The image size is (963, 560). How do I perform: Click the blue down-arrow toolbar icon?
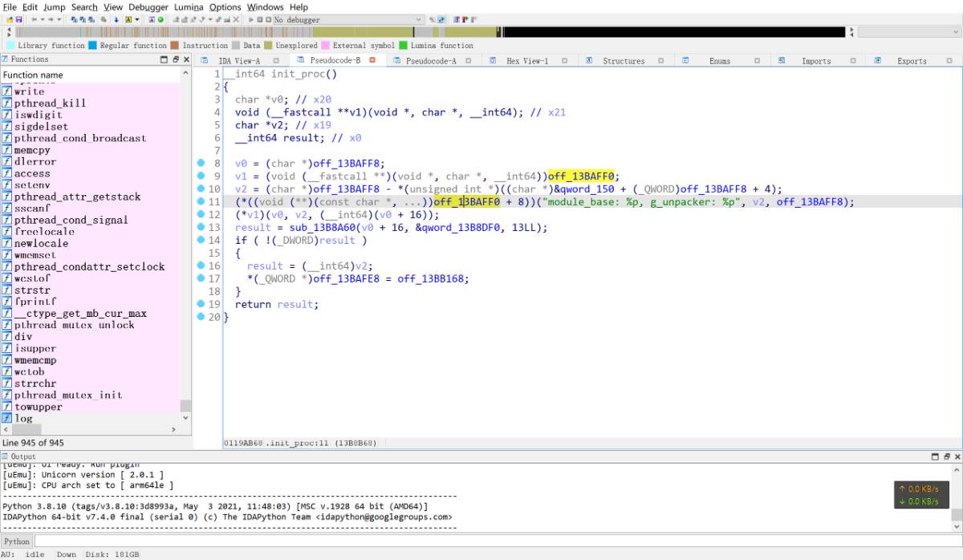pyautogui.click(x=116, y=19)
